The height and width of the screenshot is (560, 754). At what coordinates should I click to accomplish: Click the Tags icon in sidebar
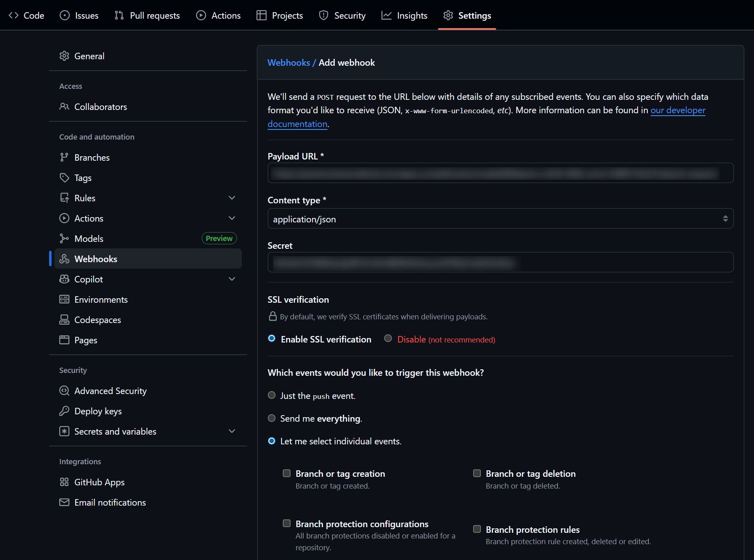tap(64, 178)
